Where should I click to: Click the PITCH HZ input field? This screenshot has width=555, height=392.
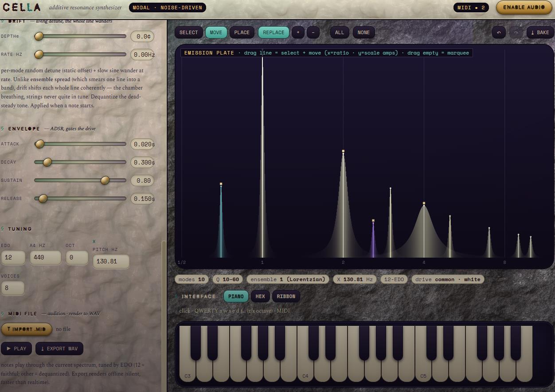[x=111, y=261]
